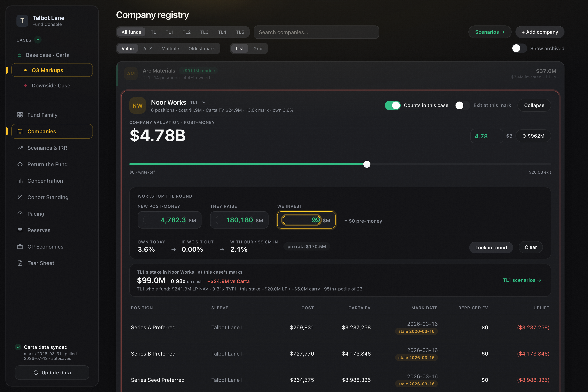Open TL1 scenarios link

pos(522,280)
